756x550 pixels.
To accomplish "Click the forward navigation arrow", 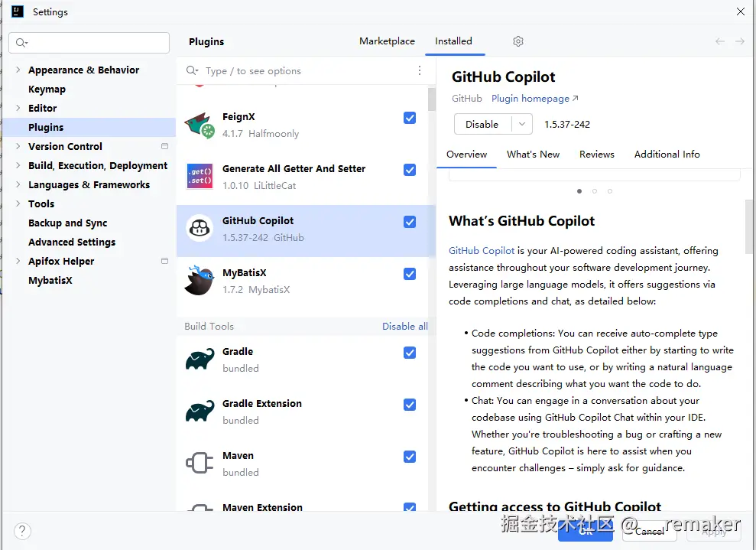I will coord(740,41).
